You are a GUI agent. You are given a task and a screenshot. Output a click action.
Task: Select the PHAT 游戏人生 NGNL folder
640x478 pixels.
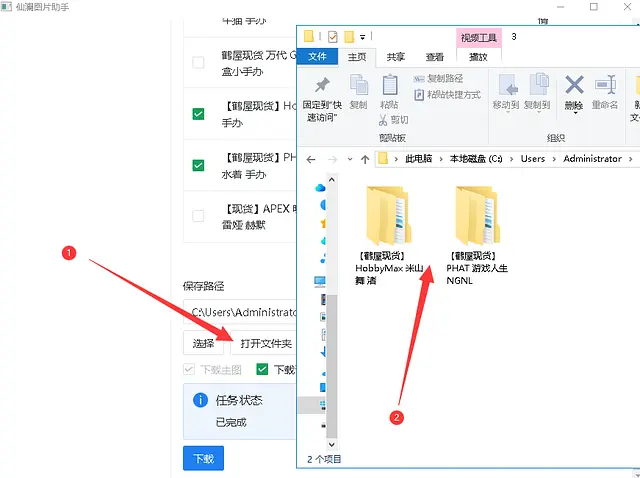477,236
